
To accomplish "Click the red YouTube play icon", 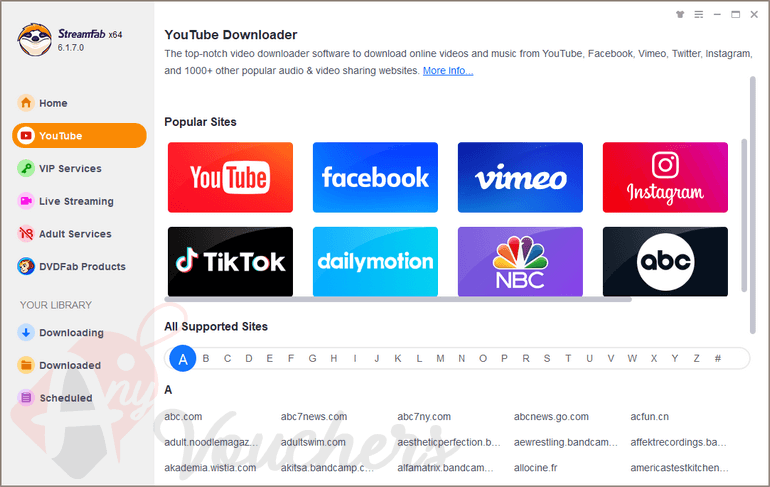I will 26,135.
